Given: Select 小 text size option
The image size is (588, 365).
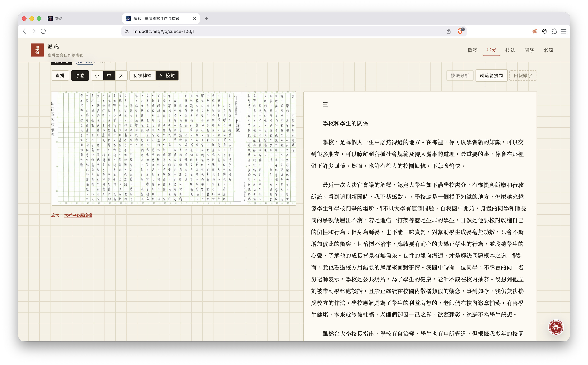Looking at the screenshot, I should (x=97, y=75).
